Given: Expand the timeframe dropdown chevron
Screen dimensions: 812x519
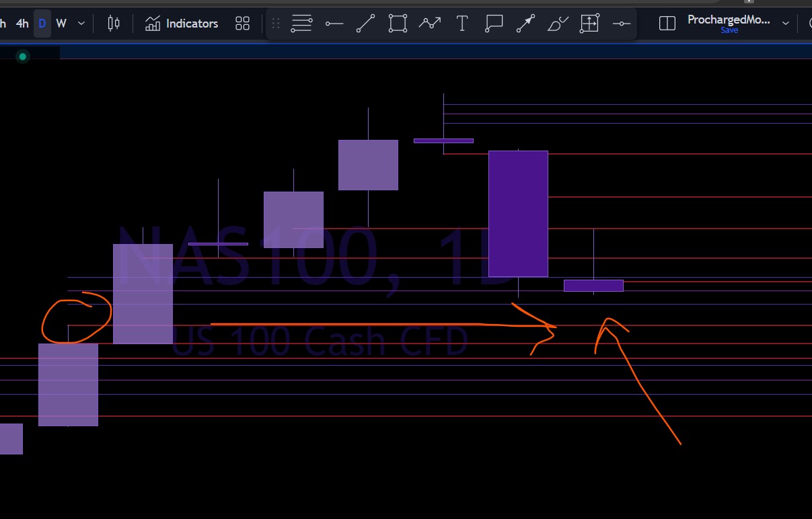Looking at the screenshot, I should (x=81, y=24).
